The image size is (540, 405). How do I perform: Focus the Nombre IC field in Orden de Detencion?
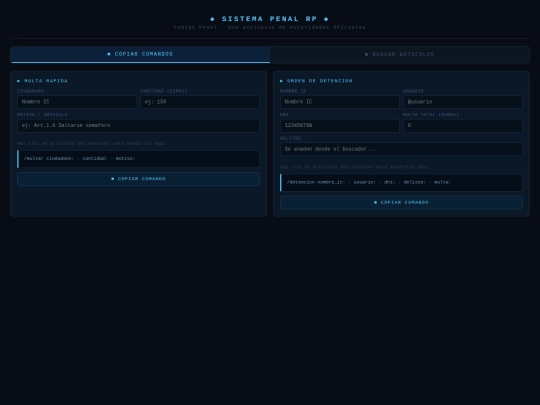pos(340,102)
